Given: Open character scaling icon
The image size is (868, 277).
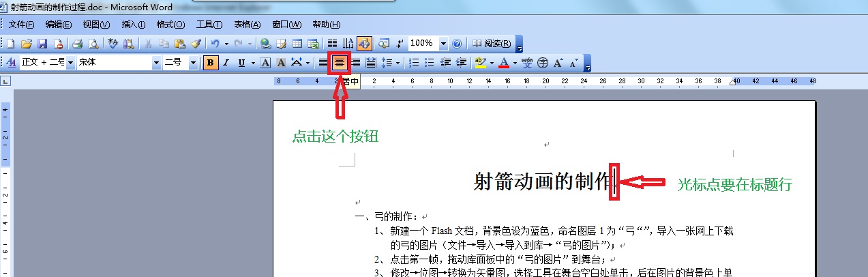Looking at the screenshot, I should coord(295,63).
